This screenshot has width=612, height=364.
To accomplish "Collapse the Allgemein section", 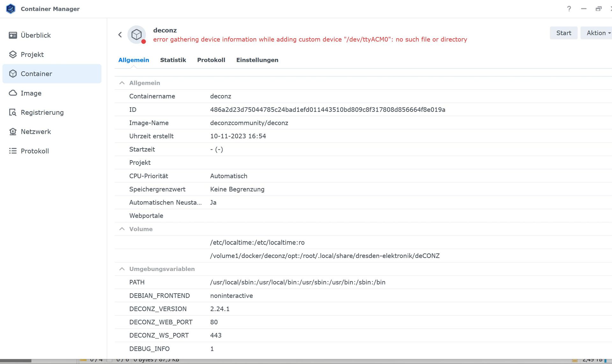I will 122,83.
